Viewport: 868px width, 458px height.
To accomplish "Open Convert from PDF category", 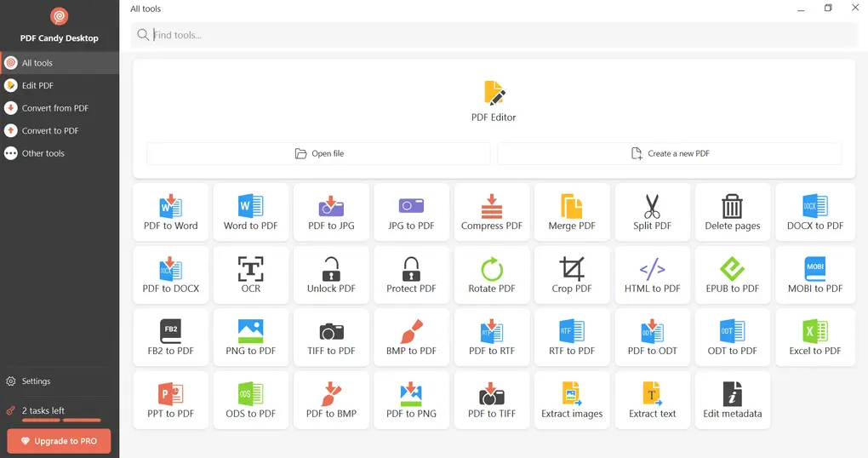I will (60, 109).
